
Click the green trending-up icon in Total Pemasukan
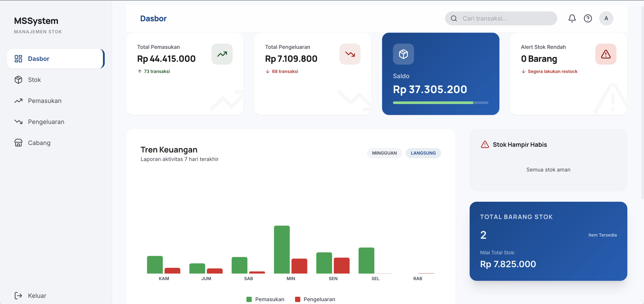click(222, 54)
